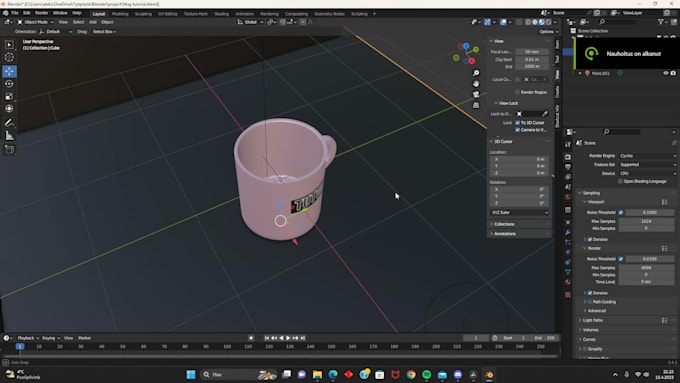This screenshot has height=383, width=680.
Task: Click Render Max Samples 4096 field
Action: click(646, 268)
